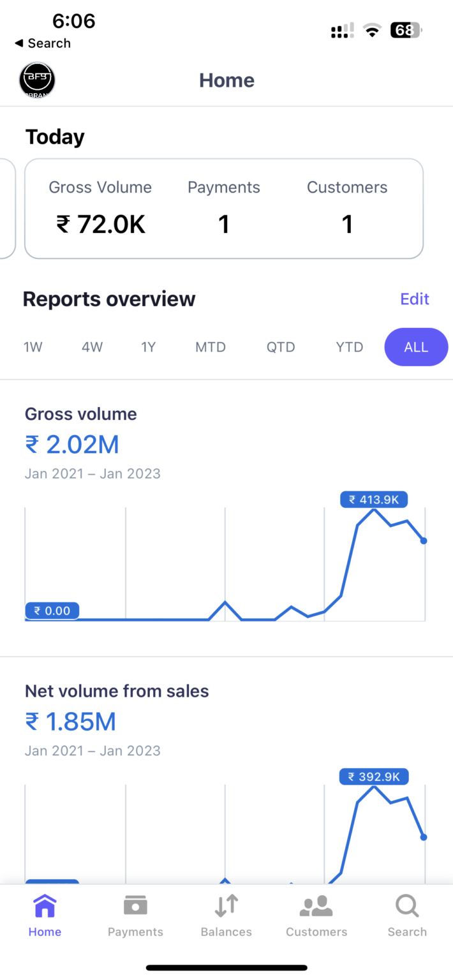This screenshot has height=980, width=453.
Task: Open Balances via the arrows icon
Action: tap(226, 906)
